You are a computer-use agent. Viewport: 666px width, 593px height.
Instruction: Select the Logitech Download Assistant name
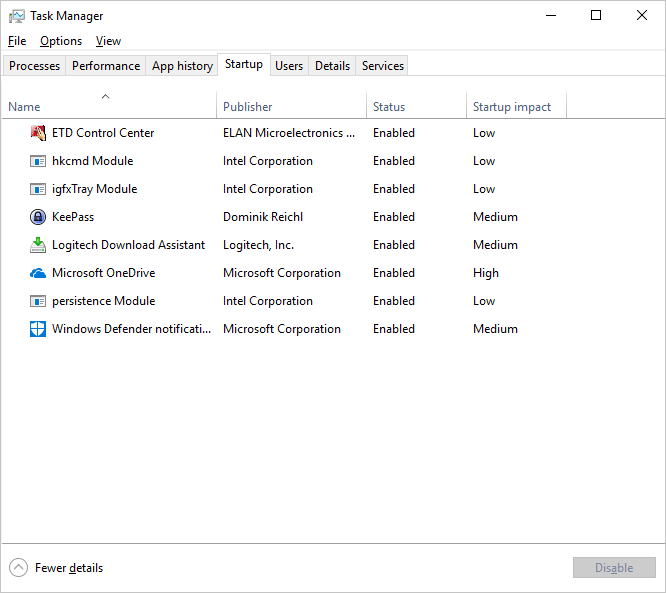coord(128,245)
